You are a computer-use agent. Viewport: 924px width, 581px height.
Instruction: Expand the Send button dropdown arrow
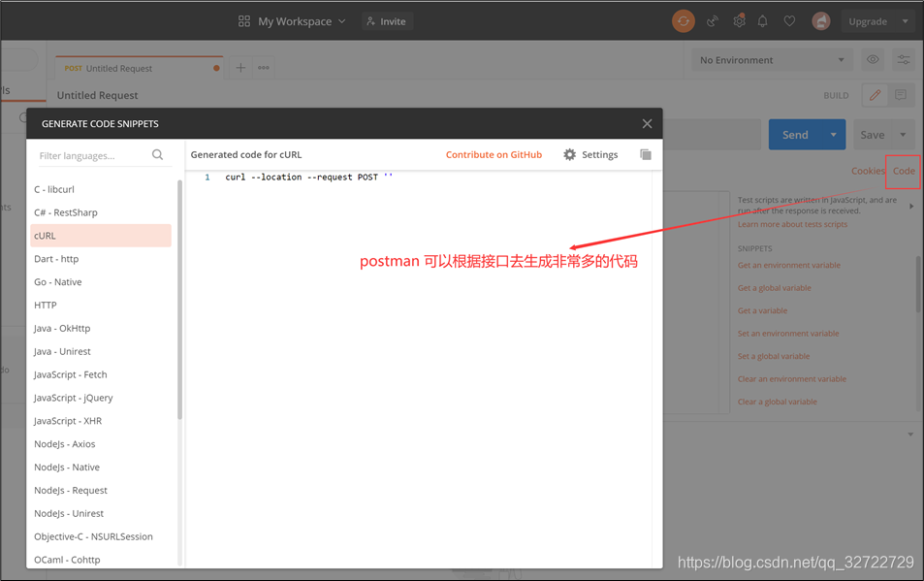coord(833,135)
